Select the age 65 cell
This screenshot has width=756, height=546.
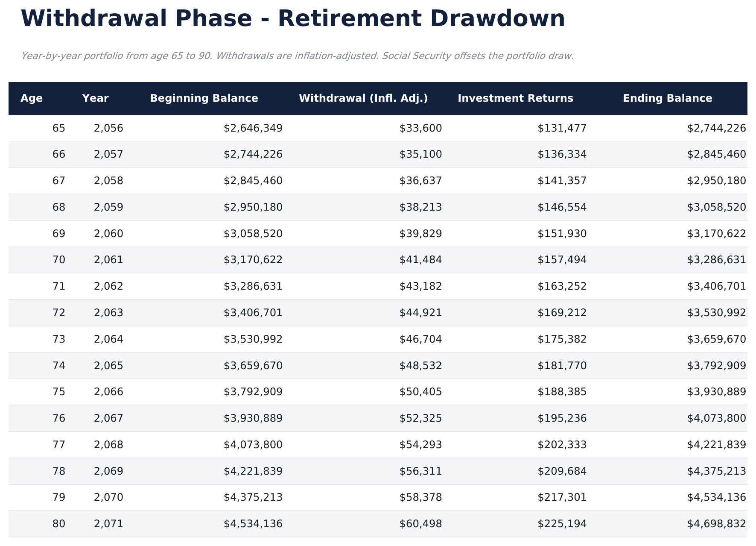click(x=59, y=128)
